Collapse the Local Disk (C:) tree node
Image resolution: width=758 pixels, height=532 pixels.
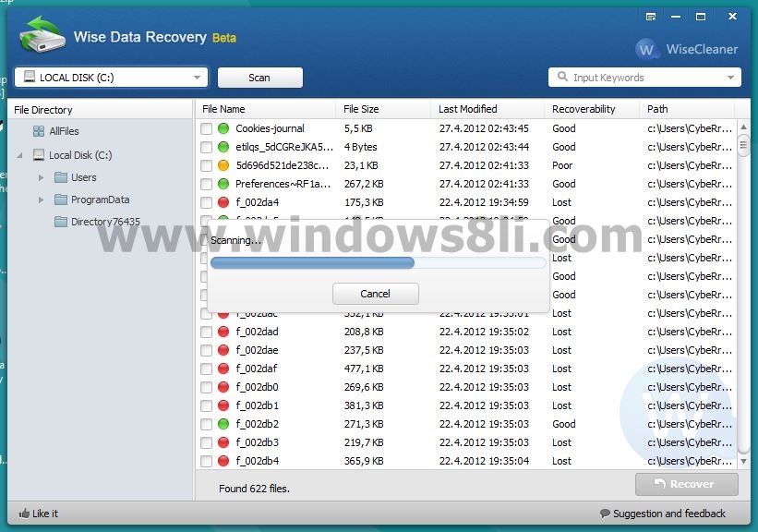point(19,155)
